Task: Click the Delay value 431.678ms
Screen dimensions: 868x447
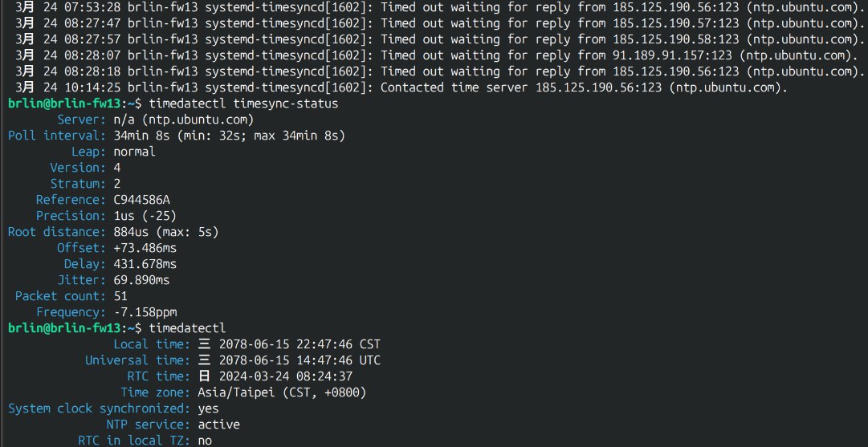Action: click(145, 264)
